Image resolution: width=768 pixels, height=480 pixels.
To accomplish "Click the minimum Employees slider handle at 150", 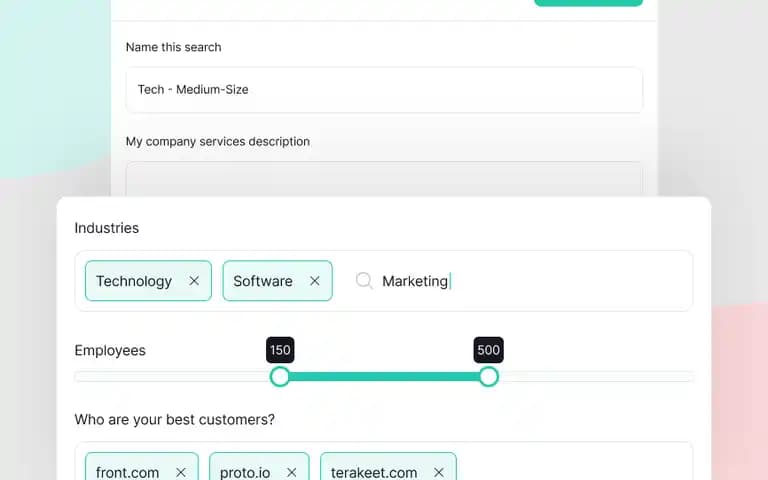I will point(280,377).
